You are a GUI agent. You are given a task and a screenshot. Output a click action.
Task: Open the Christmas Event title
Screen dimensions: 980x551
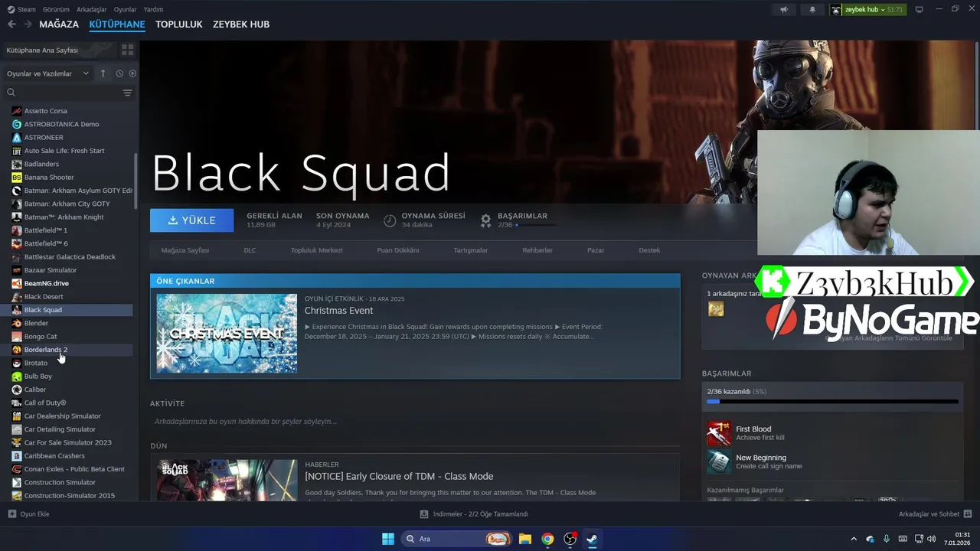[x=338, y=311]
